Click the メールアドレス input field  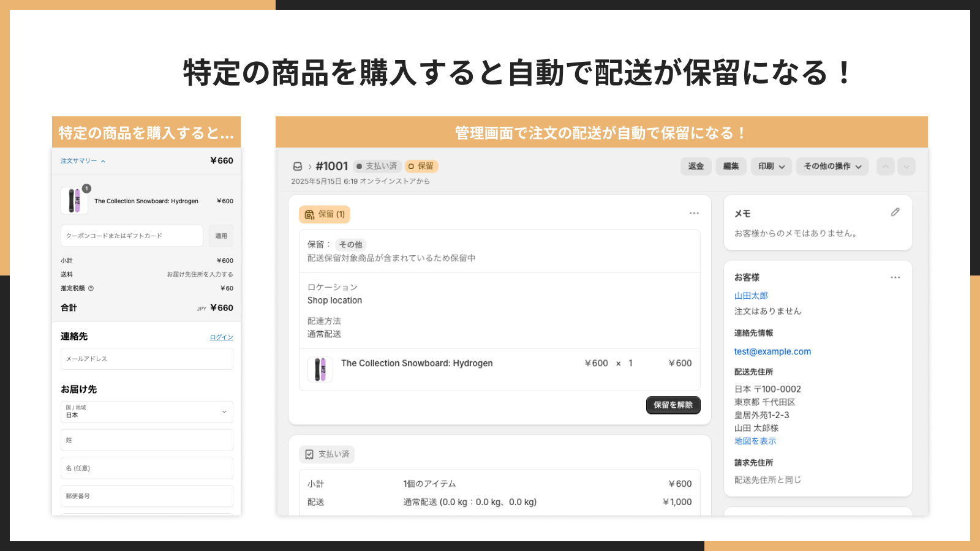point(147,359)
